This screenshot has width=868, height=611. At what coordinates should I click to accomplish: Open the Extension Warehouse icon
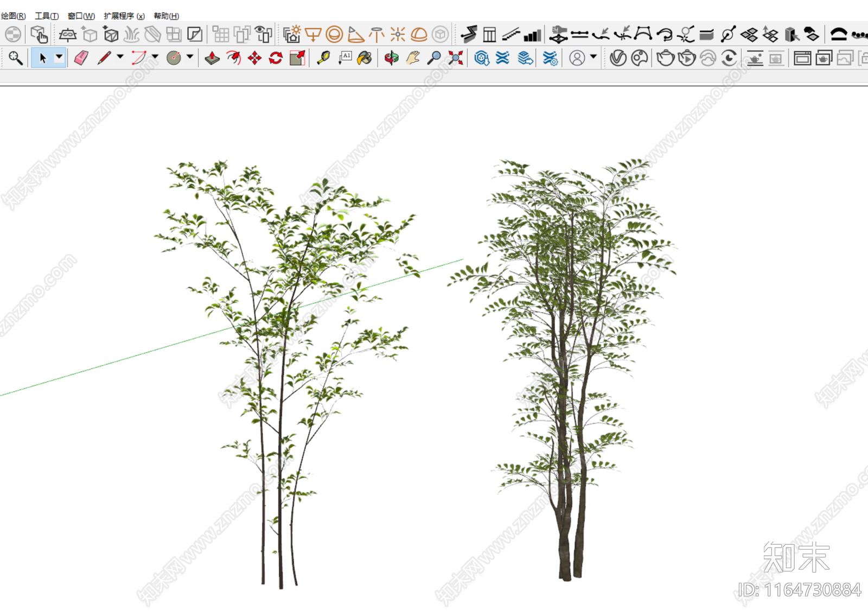503,58
